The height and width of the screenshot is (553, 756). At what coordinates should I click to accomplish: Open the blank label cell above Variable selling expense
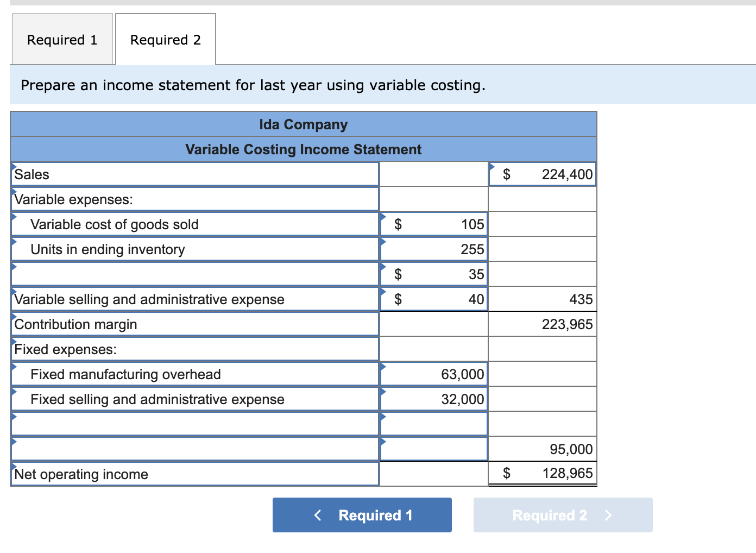[x=190, y=274]
